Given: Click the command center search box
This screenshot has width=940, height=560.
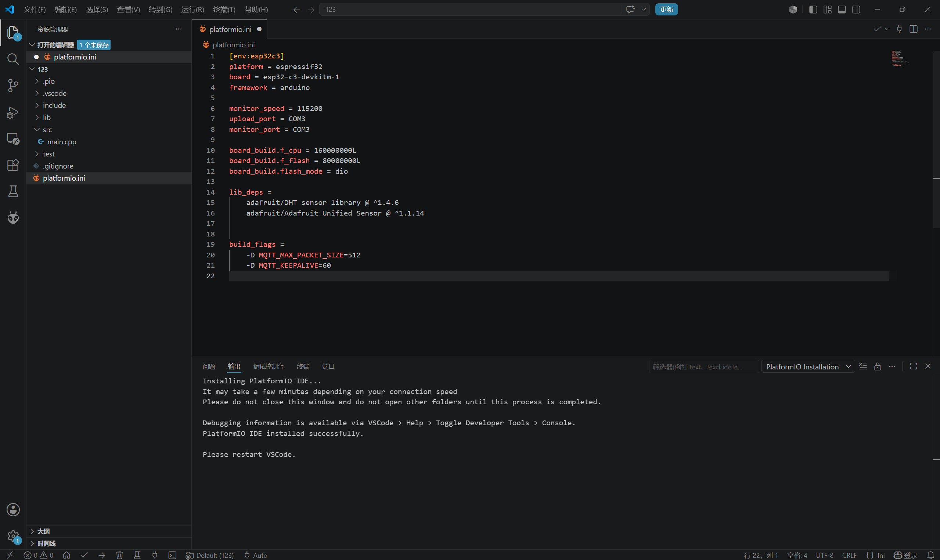Looking at the screenshot, I should point(470,10).
